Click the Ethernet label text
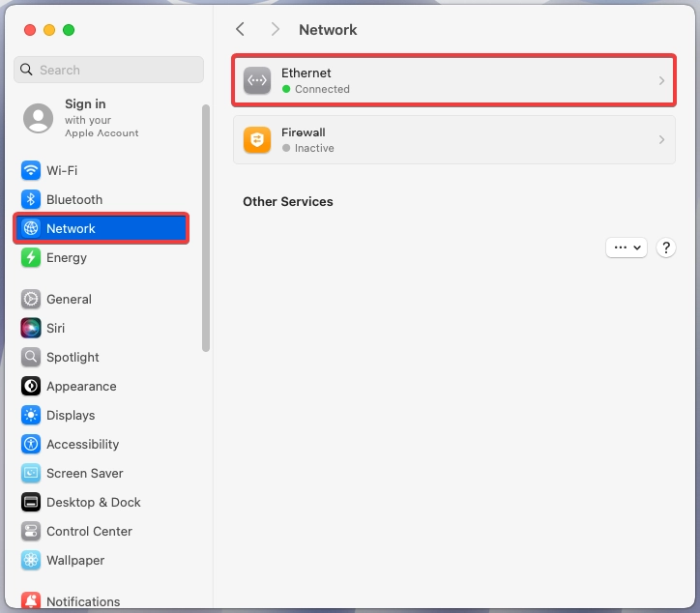700x613 pixels. [306, 73]
